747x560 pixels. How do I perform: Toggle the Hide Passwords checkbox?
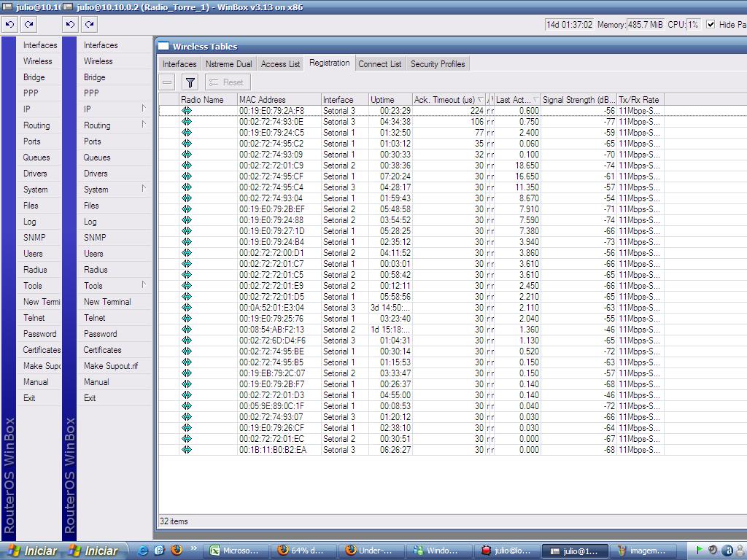pyautogui.click(x=711, y=24)
